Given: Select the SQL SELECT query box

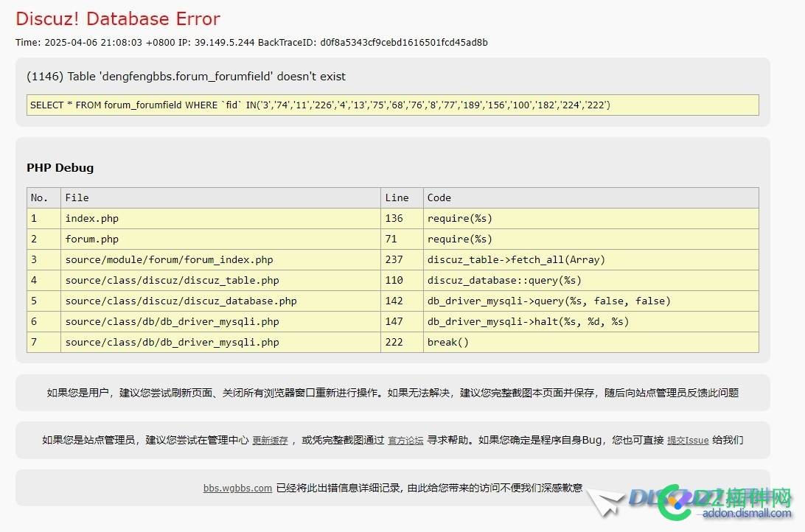Looking at the screenshot, I should click(393, 105).
